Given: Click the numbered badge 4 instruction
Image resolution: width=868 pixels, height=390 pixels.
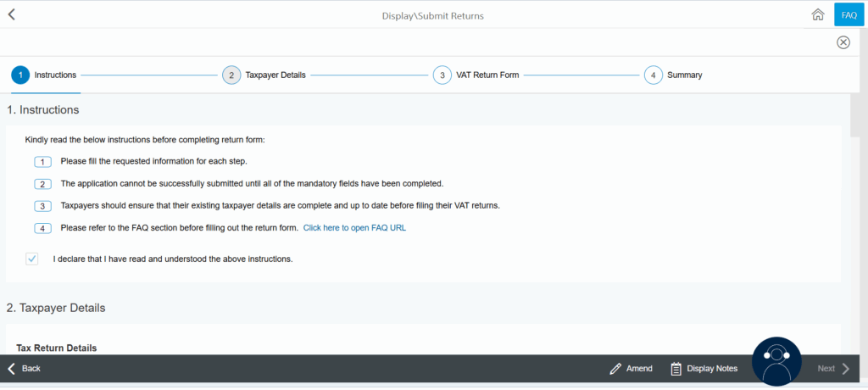Looking at the screenshot, I should [x=42, y=228].
